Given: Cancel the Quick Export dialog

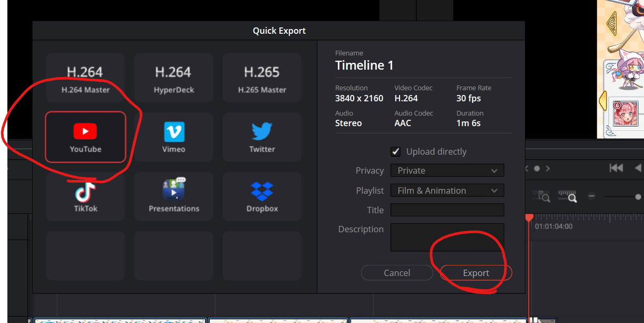Looking at the screenshot, I should [x=396, y=273].
